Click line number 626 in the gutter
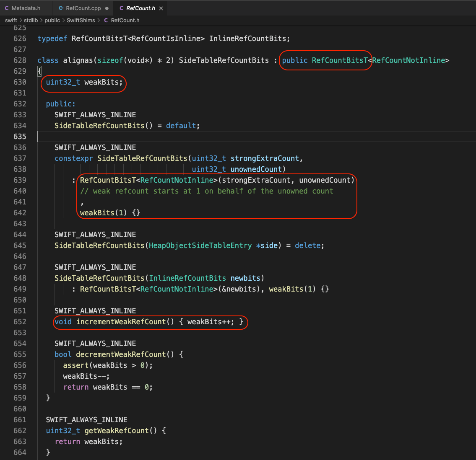The width and height of the screenshot is (476, 460). pyautogui.click(x=20, y=39)
